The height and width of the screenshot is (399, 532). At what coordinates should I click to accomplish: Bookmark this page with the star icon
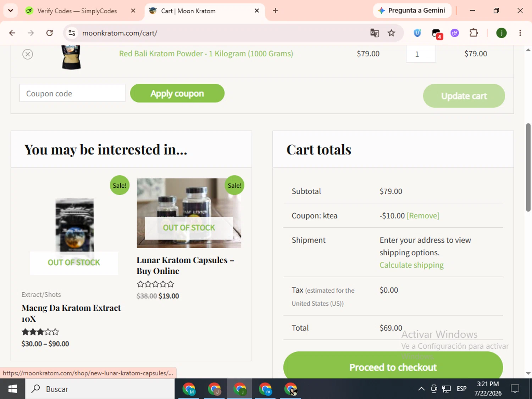tap(391, 33)
